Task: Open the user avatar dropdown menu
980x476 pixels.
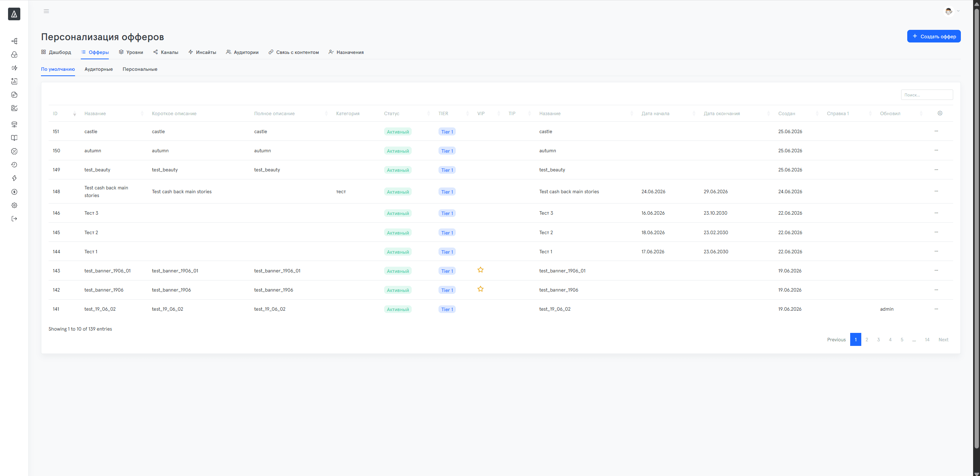Action: (x=952, y=11)
